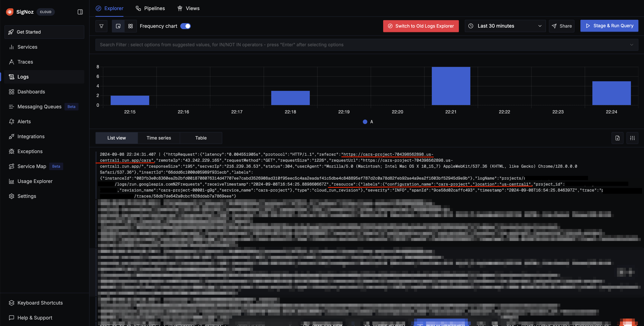Open Keyboard Shortcuts
Image resolution: width=644 pixels, height=326 pixels.
44,303
